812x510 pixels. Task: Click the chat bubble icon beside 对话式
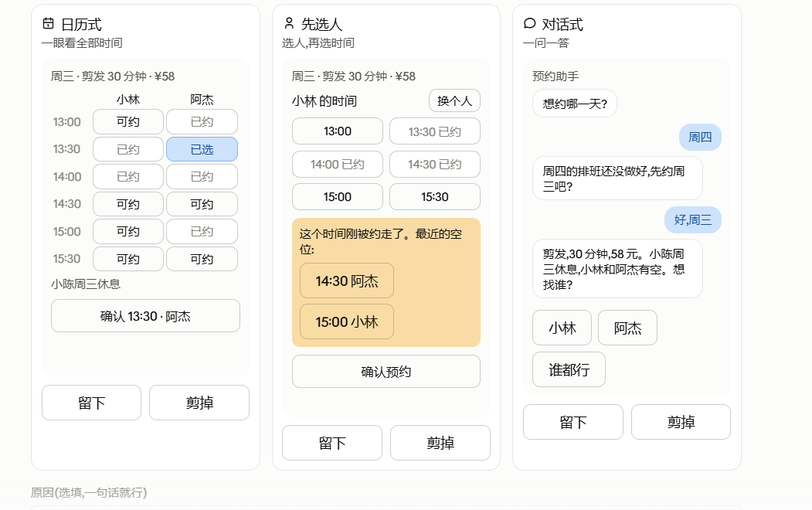[x=529, y=23]
